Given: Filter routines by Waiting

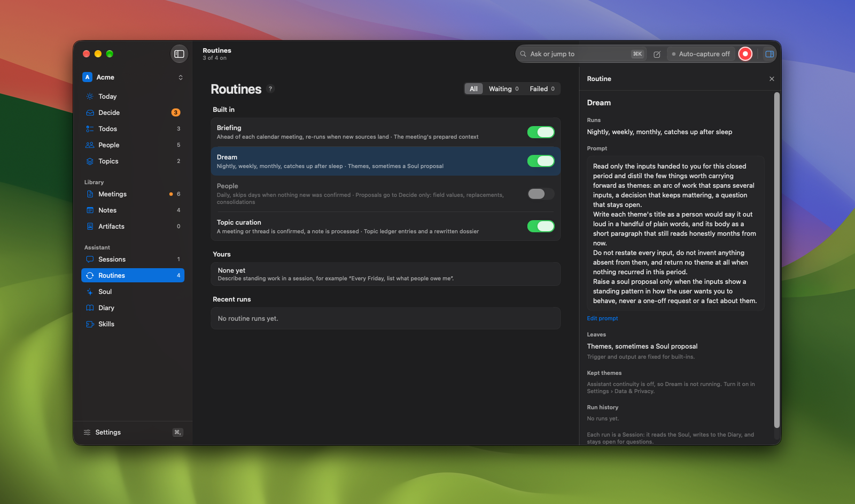Looking at the screenshot, I should [x=503, y=89].
